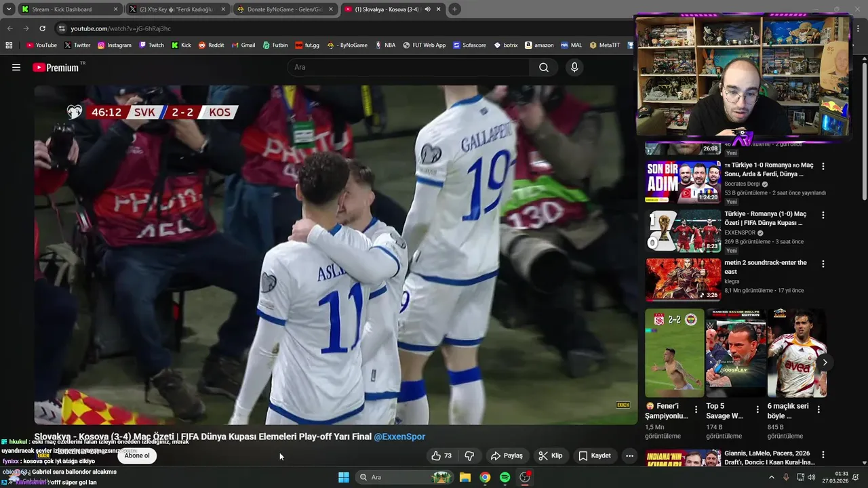Open the FUT Web App bookmark
The height and width of the screenshot is (488, 868).
(424, 45)
